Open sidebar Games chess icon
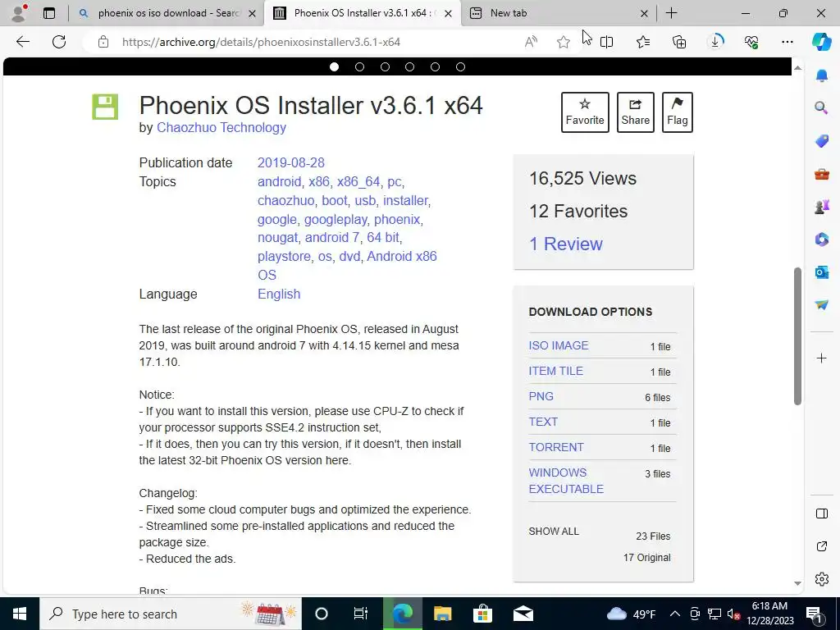 (822, 206)
